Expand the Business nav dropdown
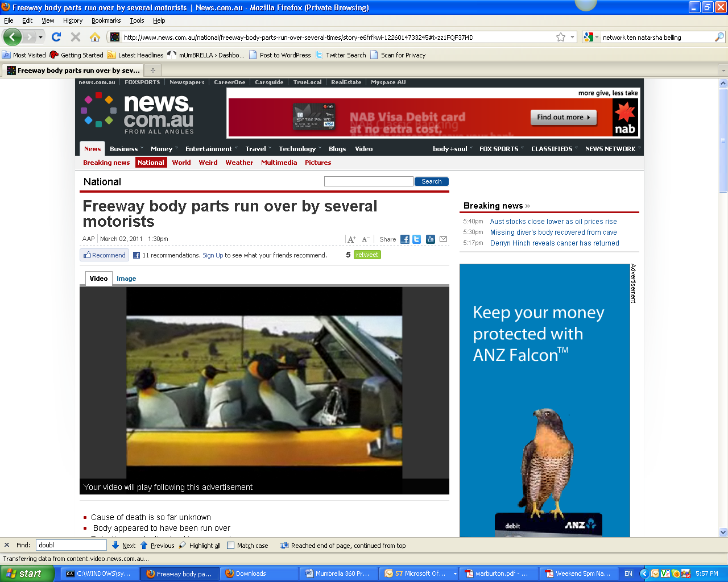728x582 pixels. coord(141,149)
